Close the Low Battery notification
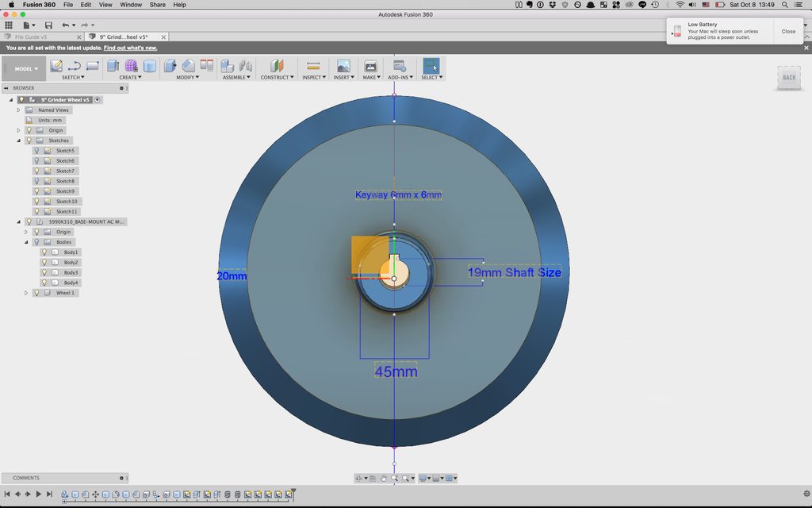 pyautogui.click(x=787, y=32)
